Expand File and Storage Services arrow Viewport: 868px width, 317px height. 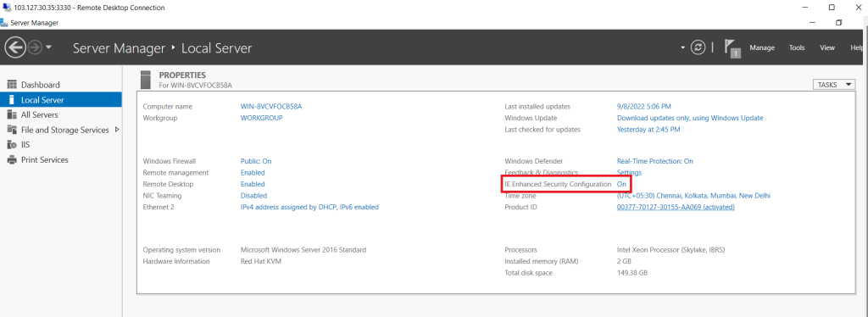[117, 130]
